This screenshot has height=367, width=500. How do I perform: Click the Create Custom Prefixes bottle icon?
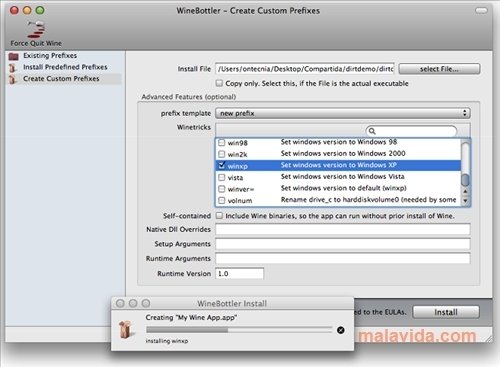13,79
